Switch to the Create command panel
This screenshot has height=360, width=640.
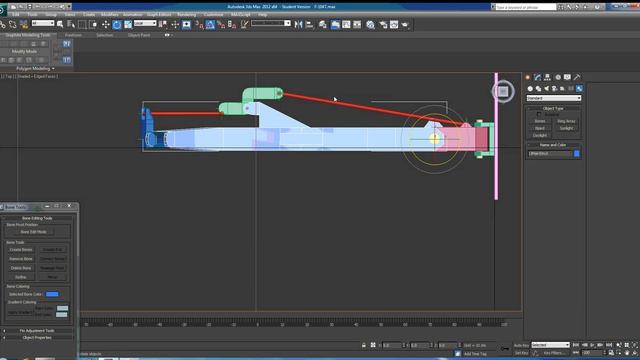pos(527,77)
